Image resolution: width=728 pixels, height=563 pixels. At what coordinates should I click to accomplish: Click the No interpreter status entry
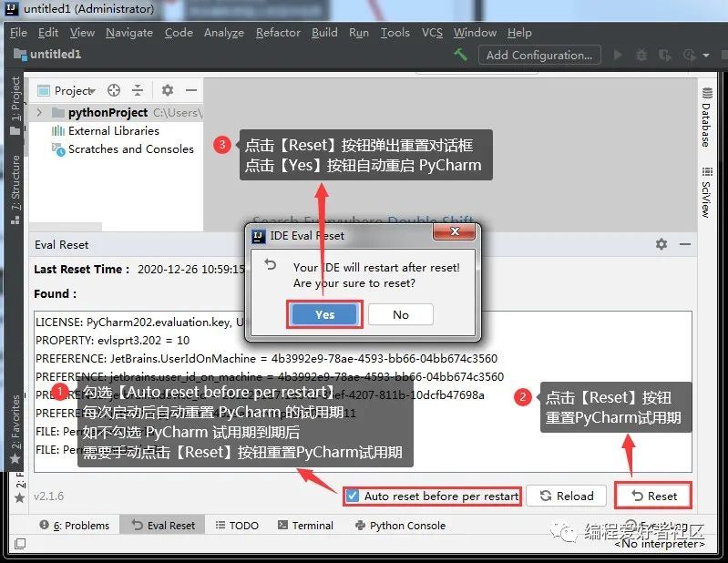(x=660, y=543)
